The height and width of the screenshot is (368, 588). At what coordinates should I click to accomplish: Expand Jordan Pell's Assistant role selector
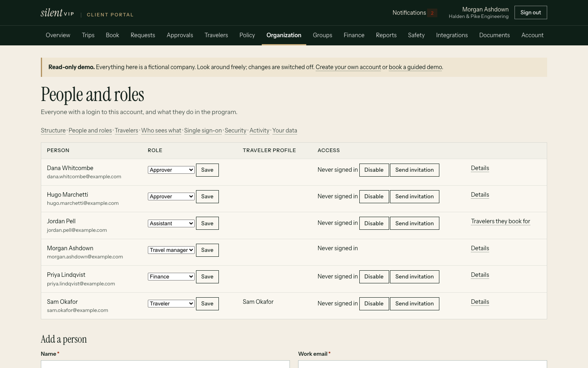(x=171, y=223)
